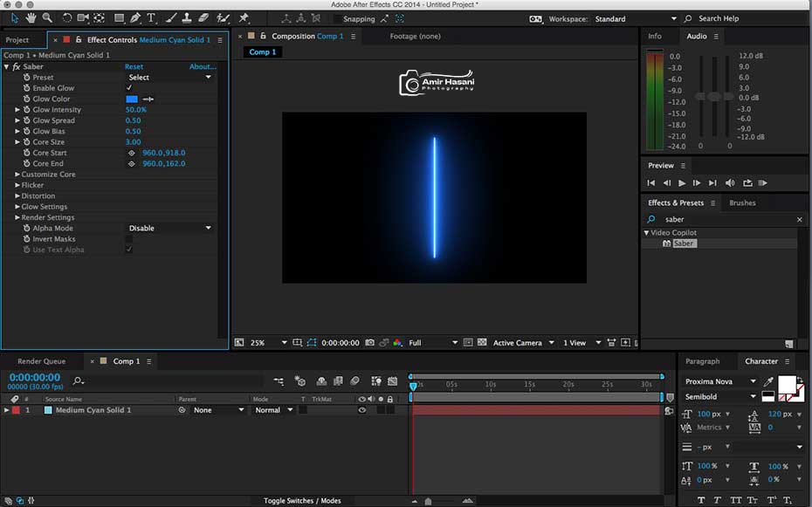
Task: Select the Puppet Pin tool
Action: click(244, 18)
